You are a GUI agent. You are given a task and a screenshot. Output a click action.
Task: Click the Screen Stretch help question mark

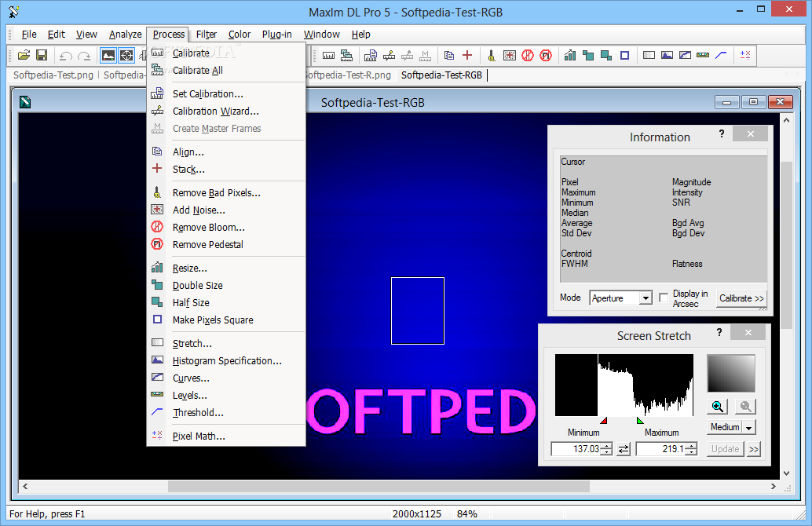coord(719,332)
